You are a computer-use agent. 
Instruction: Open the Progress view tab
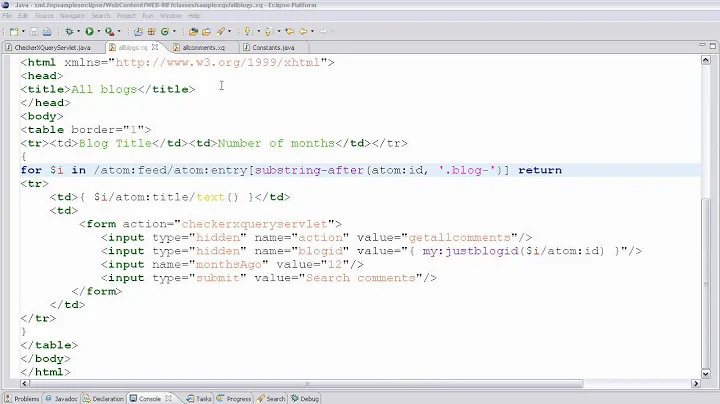pos(234,398)
